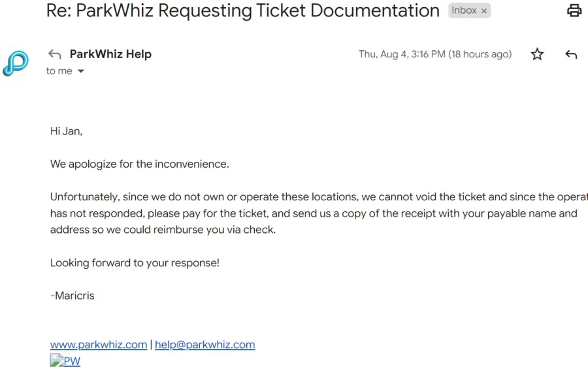Click 'Looking forward to your response!' line
This screenshot has width=588, height=368.
click(x=135, y=263)
